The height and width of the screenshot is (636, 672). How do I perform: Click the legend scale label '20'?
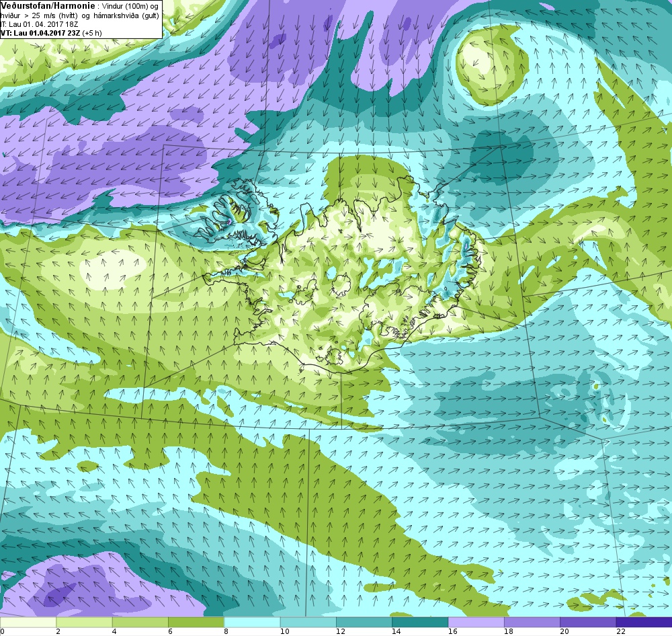tap(565, 631)
